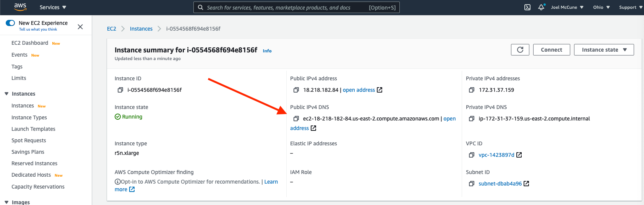Refresh the instance summary
The image size is (644, 205).
click(x=520, y=50)
